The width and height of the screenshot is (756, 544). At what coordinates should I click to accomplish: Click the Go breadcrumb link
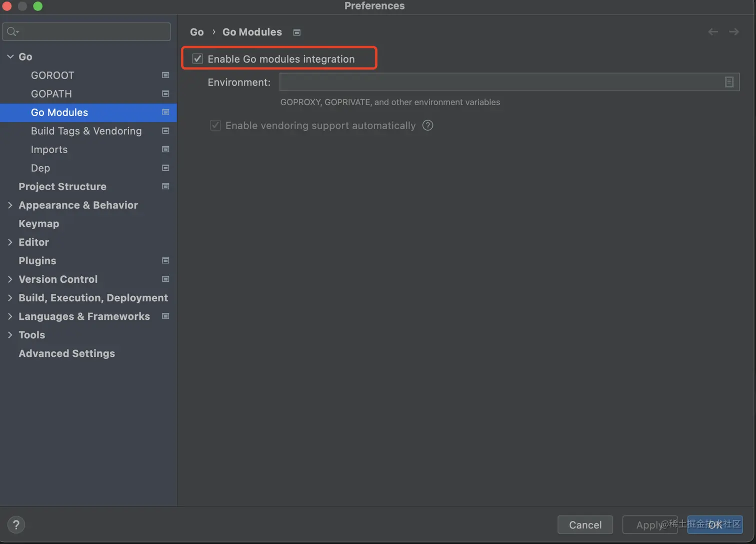[x=197, y=32]
